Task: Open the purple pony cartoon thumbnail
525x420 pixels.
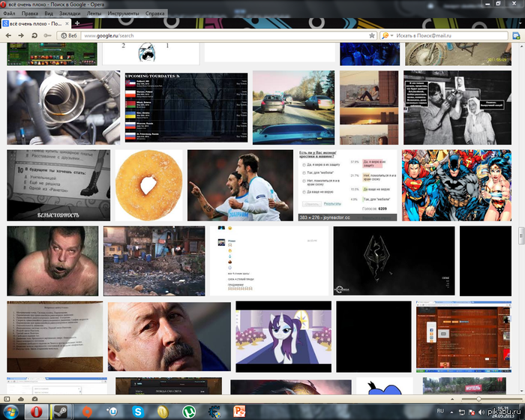Action: 283,337
